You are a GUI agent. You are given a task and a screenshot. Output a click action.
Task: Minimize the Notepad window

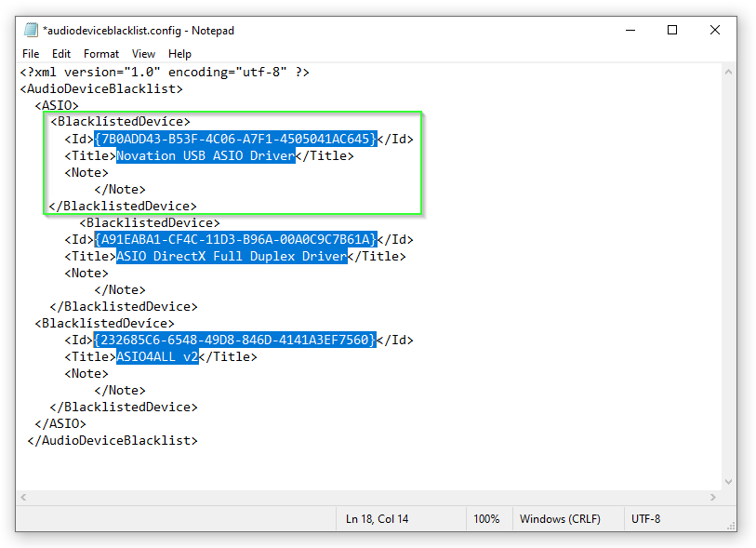tap(630, 30)
